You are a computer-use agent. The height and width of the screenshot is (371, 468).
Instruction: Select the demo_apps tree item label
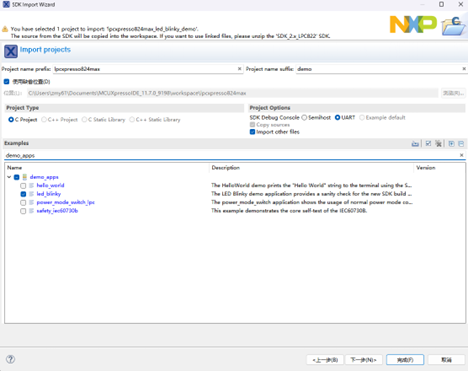tap(44, 177)
